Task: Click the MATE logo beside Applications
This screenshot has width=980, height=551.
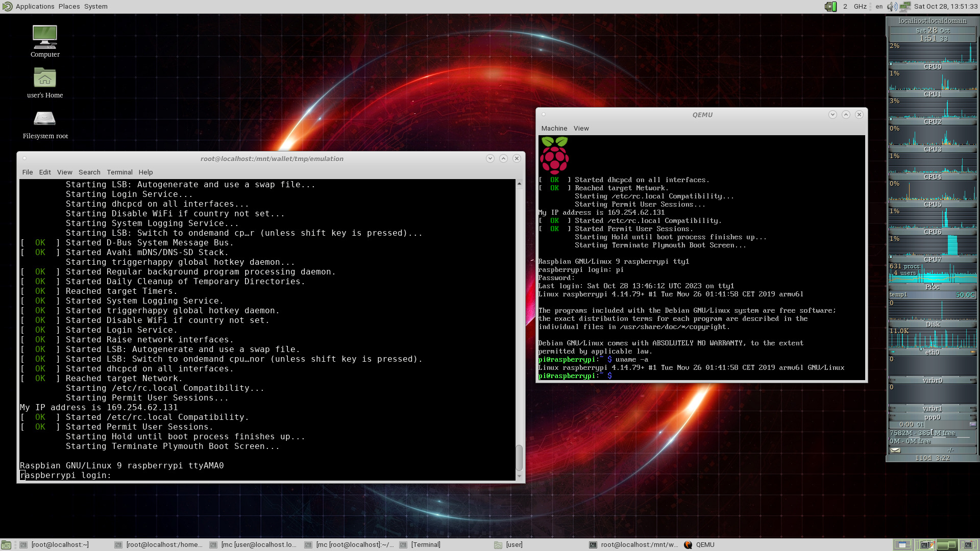Action: pos(7,7)
